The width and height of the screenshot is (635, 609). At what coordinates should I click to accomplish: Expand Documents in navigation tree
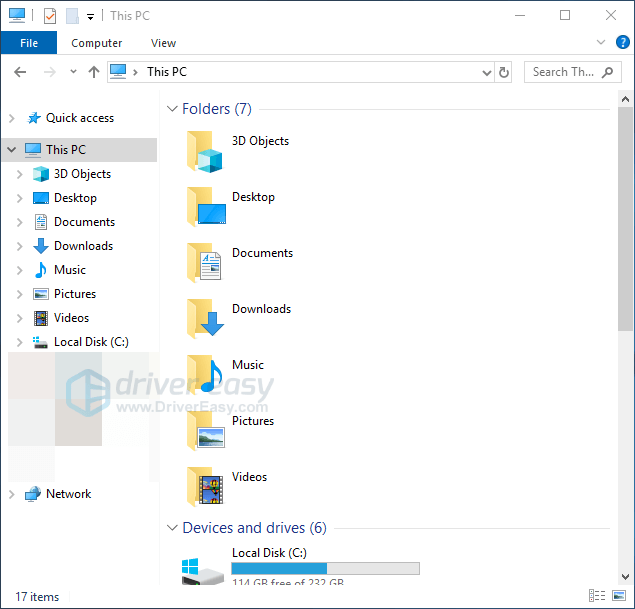pyautogui.click(x=19, y=222)
